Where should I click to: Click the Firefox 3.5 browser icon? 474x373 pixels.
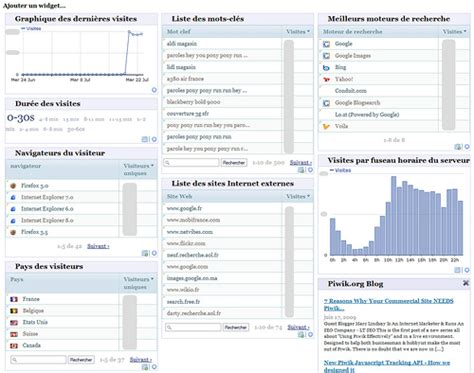click(x=13, y=232)
